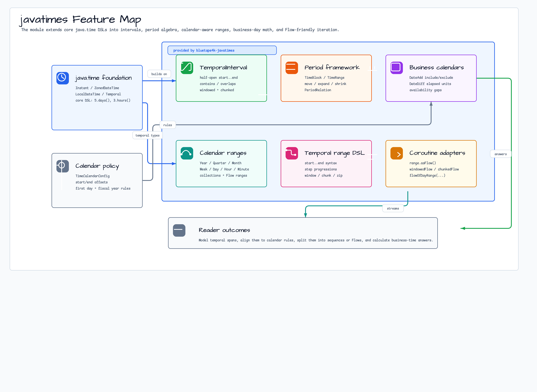Click the orange Coroutine adapters chevron icon

pos(397,153)
